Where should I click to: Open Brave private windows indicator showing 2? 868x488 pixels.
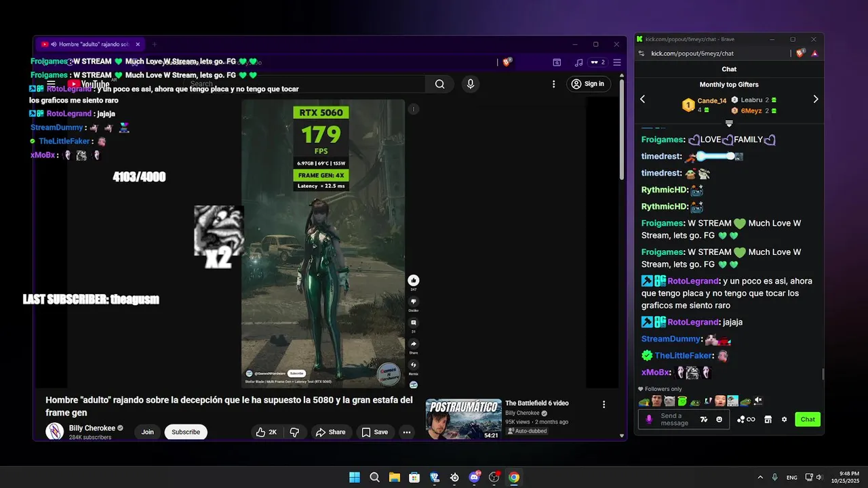point(597,62)
